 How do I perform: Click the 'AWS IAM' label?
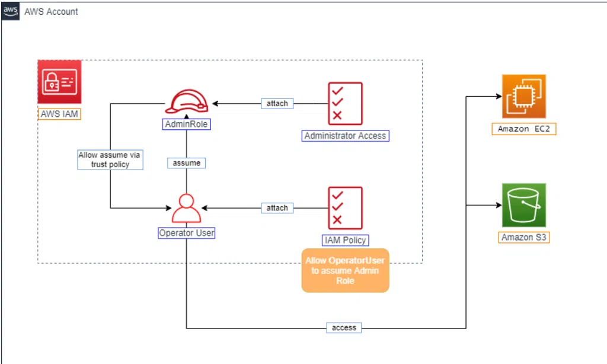(x=60, y=114)
